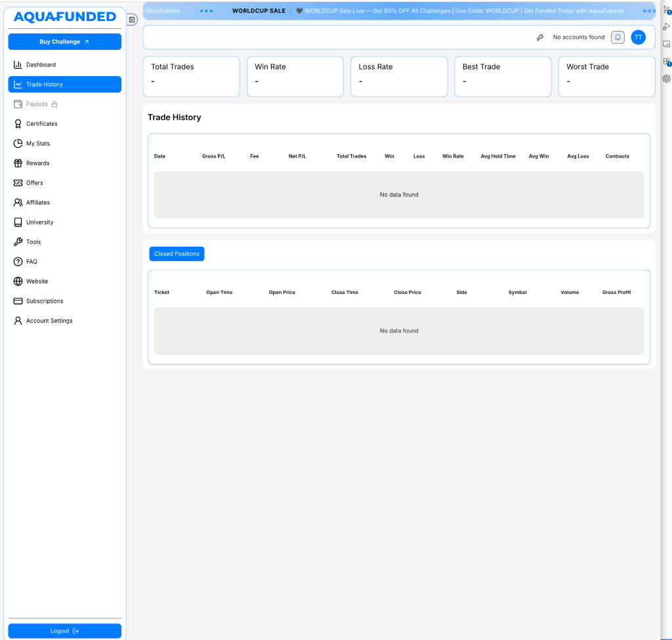Click the Total Trades stat card
Image resolution: width=672 pixels, height=640 pixels.
tap(191, 77)
